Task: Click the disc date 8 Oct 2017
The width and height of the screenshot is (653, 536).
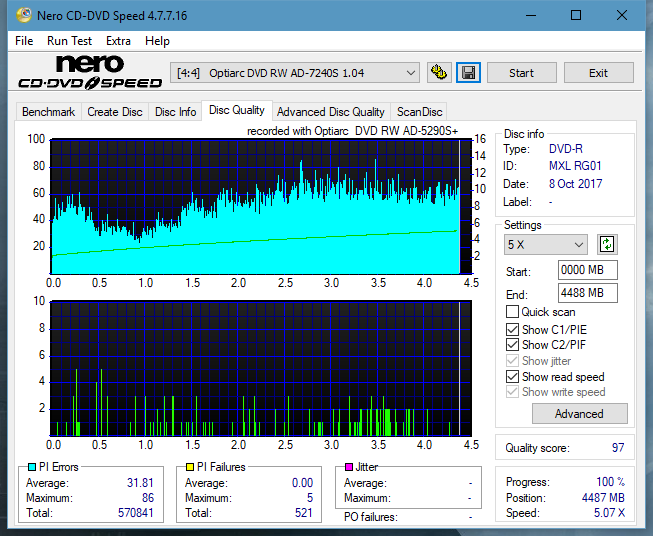Action: point(576,184)
